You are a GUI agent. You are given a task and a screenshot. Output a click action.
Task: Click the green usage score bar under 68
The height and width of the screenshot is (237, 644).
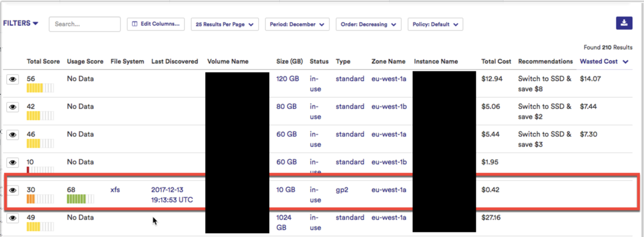pos(80,200)
